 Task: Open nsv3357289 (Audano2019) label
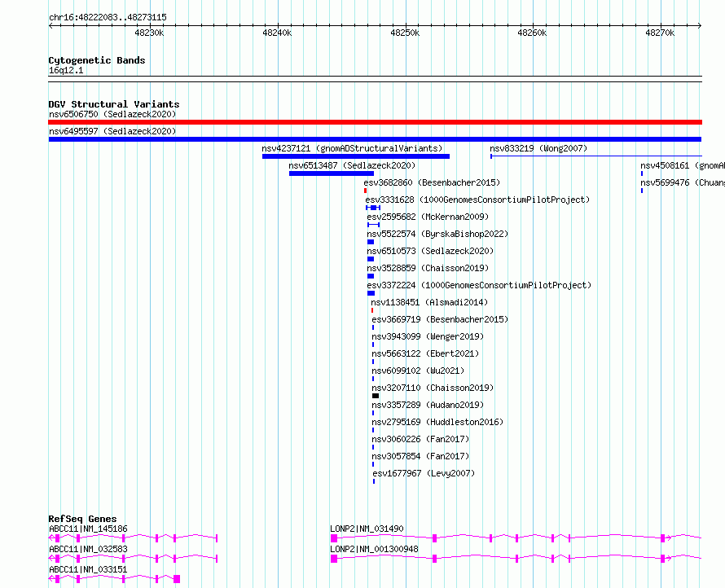coord(428,405)
